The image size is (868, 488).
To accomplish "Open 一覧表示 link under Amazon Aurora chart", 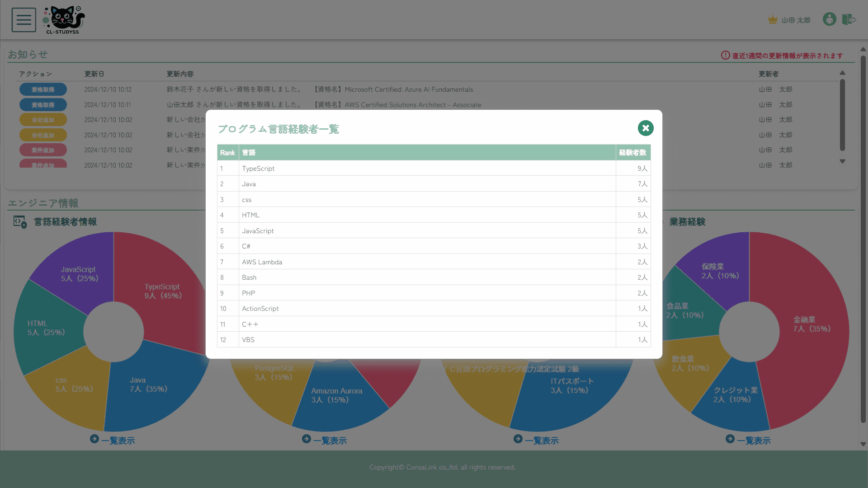I will click(x=330, y=441).
